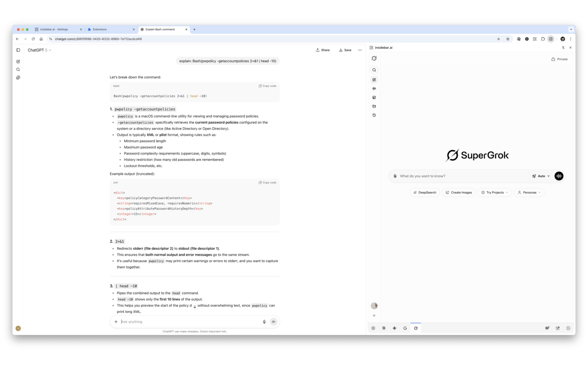
Task: Click the Share button
Action: (322, 50)
